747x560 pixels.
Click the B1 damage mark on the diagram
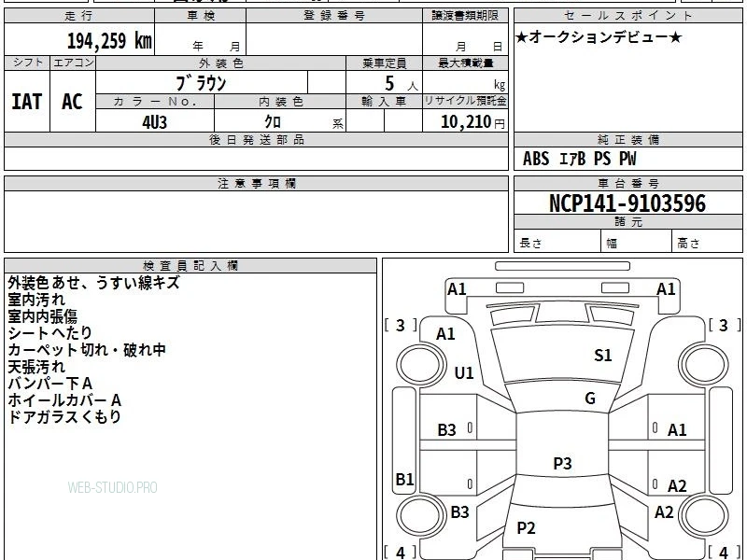click(x=404, y=479)
